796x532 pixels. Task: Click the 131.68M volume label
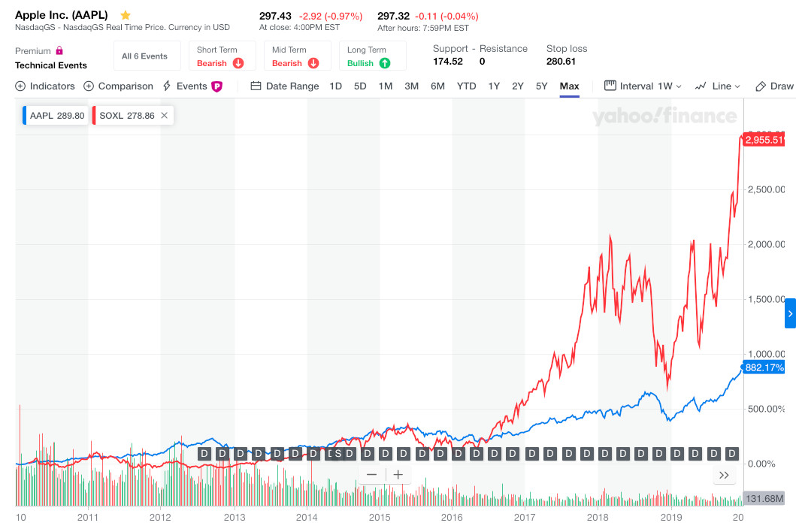(x=764, y=498)
